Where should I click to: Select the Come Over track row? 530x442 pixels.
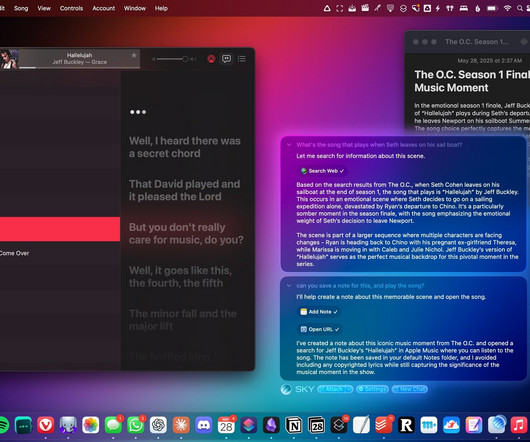point(60,253)
